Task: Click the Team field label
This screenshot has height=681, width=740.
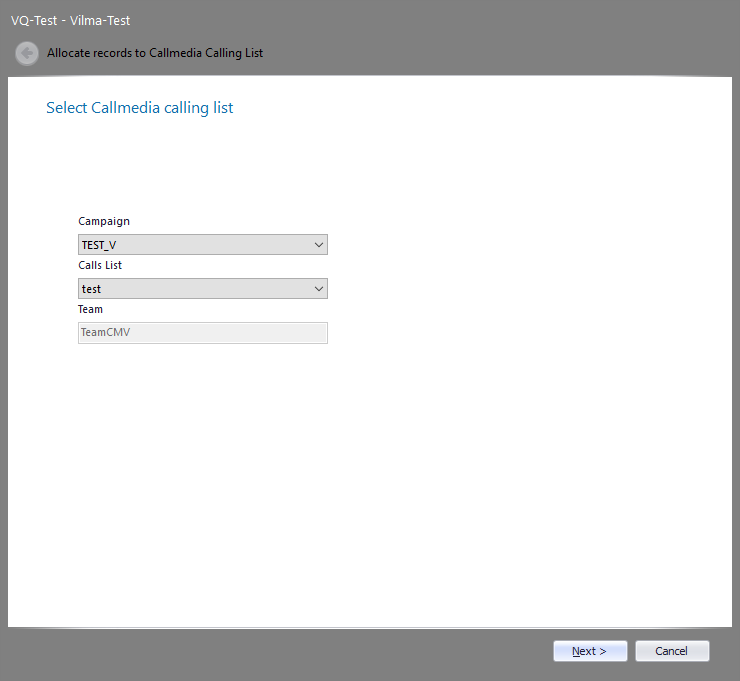Action: click(90, 310)
